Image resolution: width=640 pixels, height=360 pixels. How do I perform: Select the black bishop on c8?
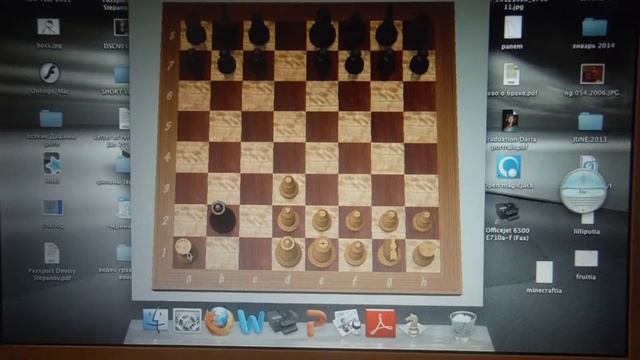pos(259,31)
